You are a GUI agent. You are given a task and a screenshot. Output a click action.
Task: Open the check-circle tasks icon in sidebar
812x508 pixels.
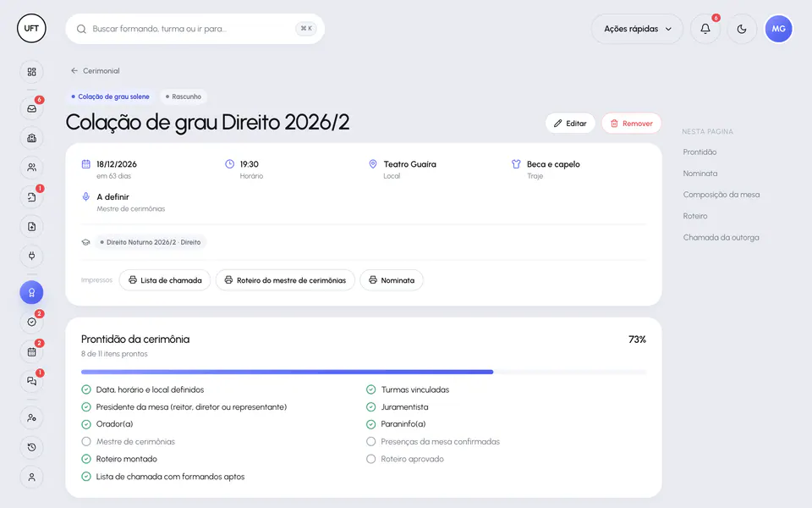31,322
